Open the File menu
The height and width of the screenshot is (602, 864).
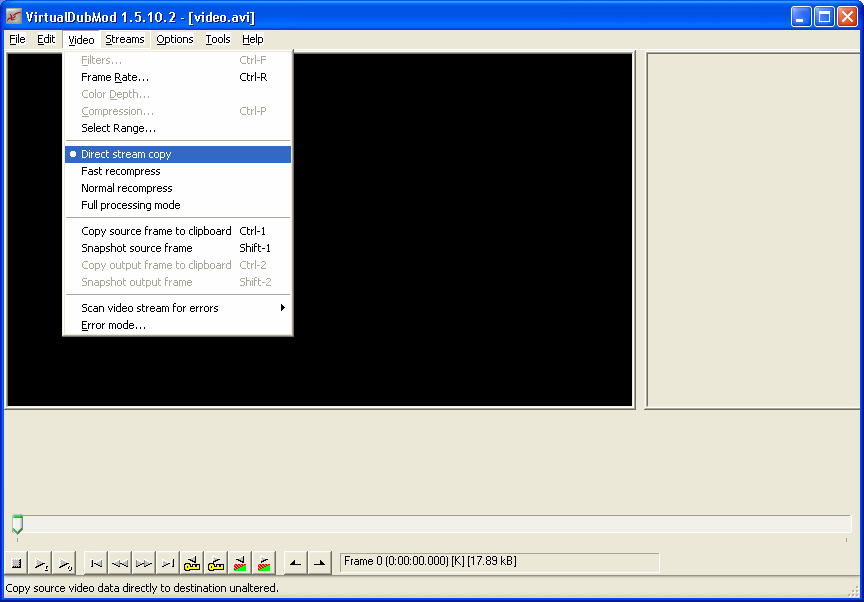[17, 39]
